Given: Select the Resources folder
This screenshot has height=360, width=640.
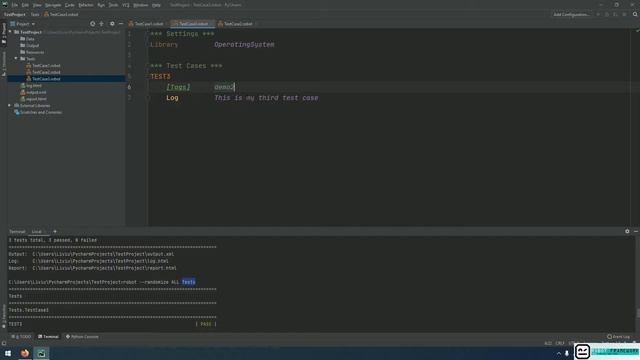Looking at the screenshot, I should (x=32, y=52).
